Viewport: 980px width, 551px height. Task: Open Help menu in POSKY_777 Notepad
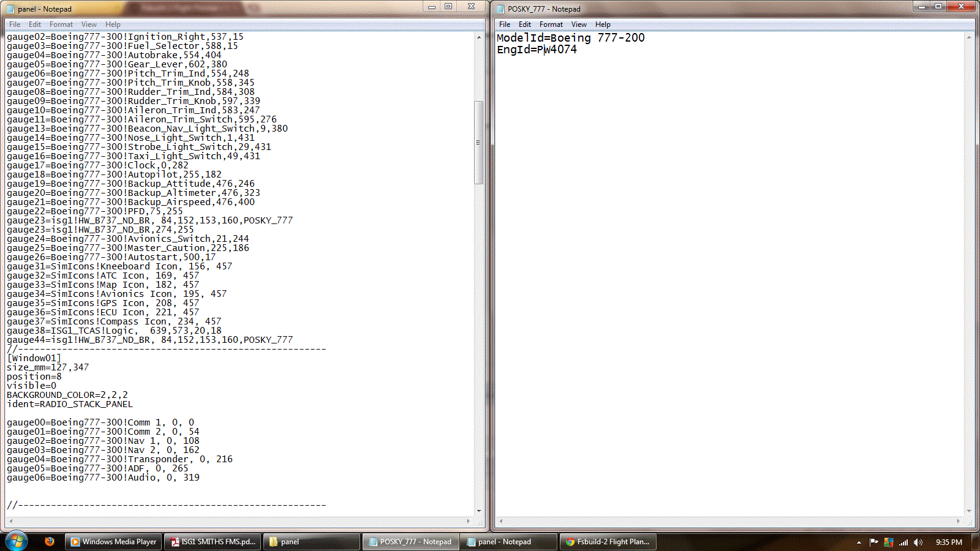click(x=603, y=24)
